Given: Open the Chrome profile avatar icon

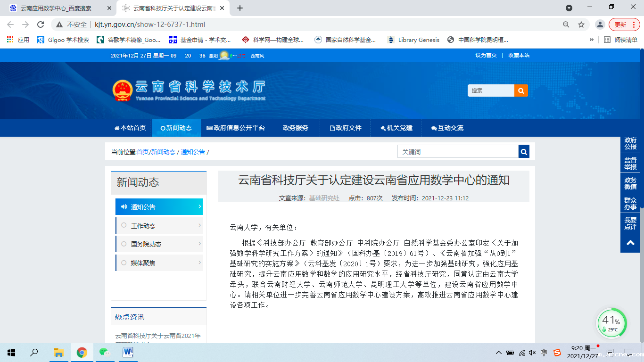Looking at the screenshot, I should coord(600,25).
